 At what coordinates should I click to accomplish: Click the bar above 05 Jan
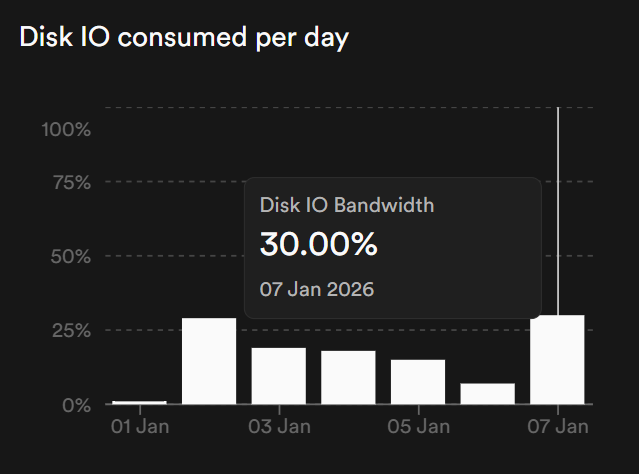(418, 381)
